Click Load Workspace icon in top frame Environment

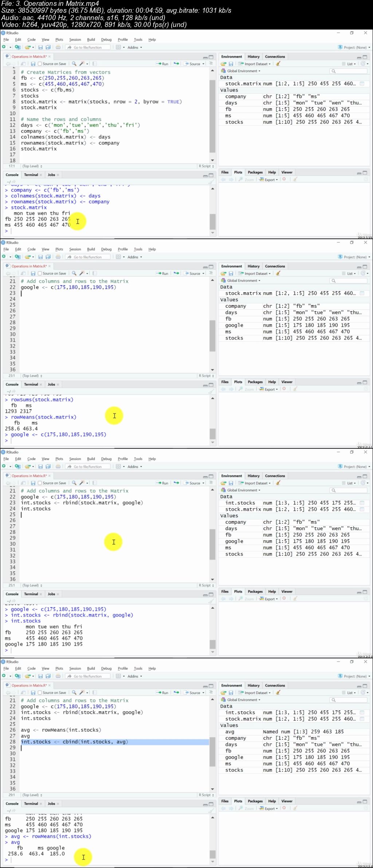[x=223, y=64]
